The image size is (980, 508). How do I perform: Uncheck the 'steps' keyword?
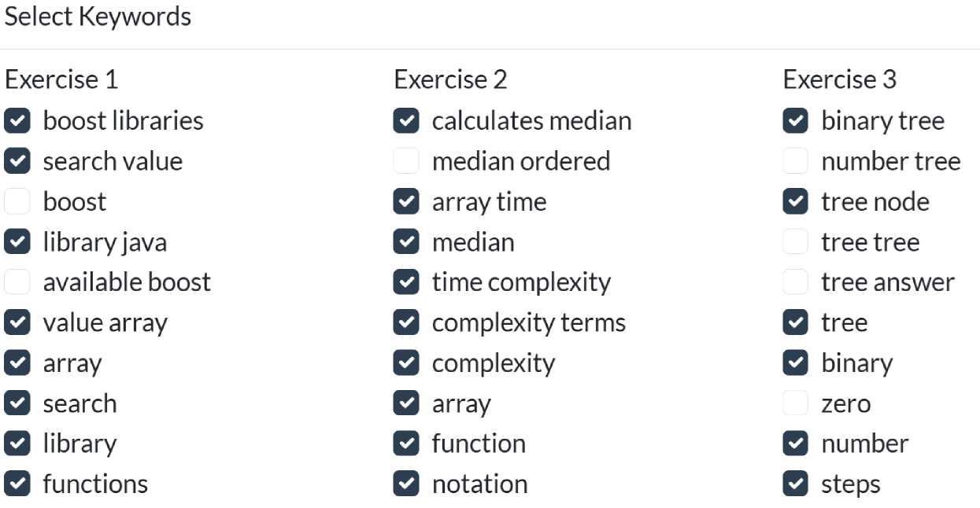point(796,484)
